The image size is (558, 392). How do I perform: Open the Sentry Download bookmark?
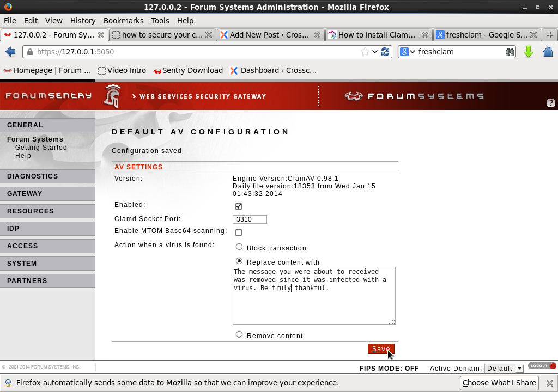188,70
